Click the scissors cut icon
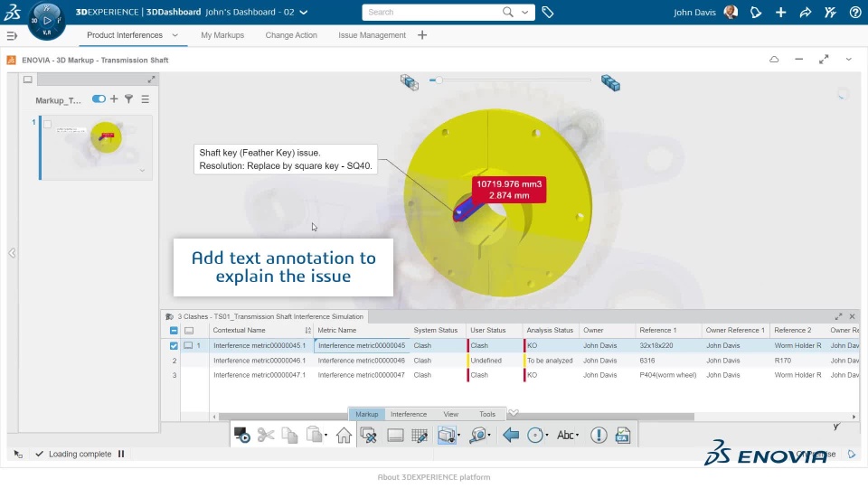 [x=266, y=436]
